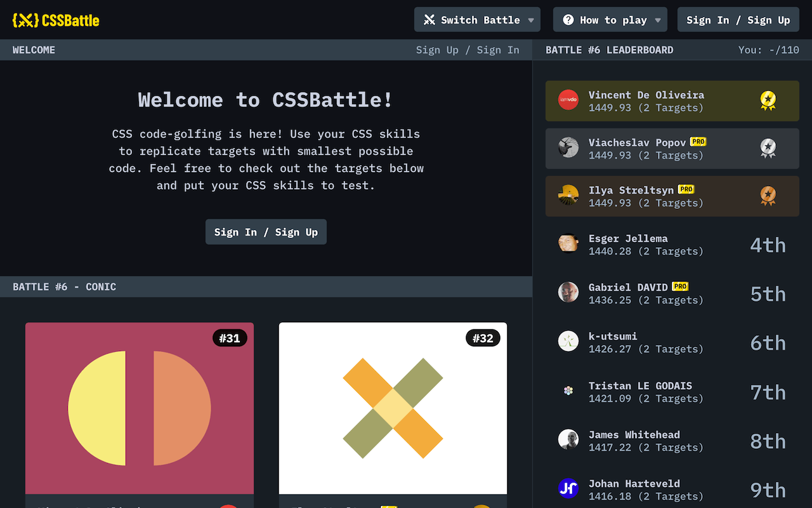812x508 pixels.
Task: Click the silver medal beside Viacheslav Popov
Action: point(768,148)
